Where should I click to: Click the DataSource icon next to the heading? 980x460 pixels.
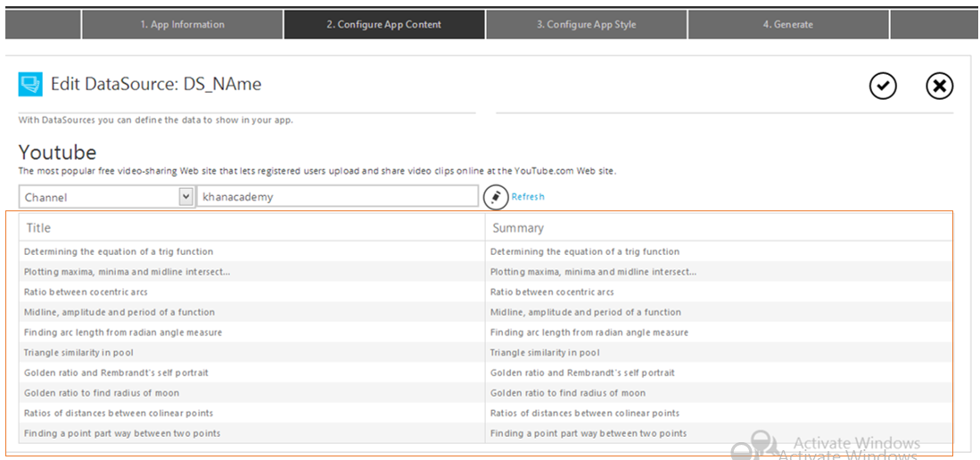point(30,85)
